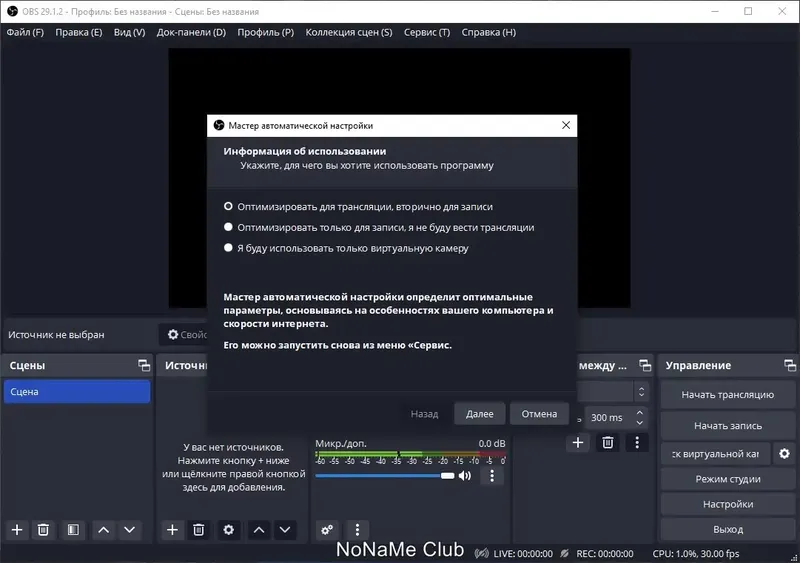Open transition properties three dots icon
Screen dimensions: 800x563
click(x=637, y=443)
